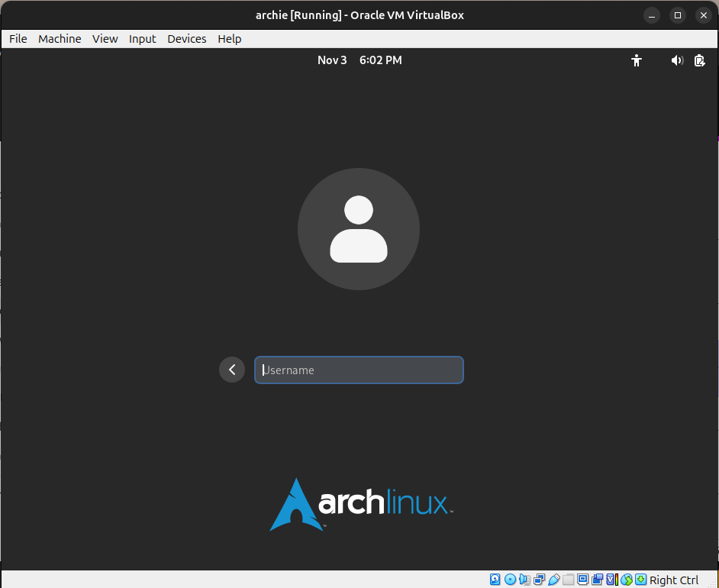719x588 pixels.
Task: Open the accessibility menu in top bar
Action: tap(637, 60)
